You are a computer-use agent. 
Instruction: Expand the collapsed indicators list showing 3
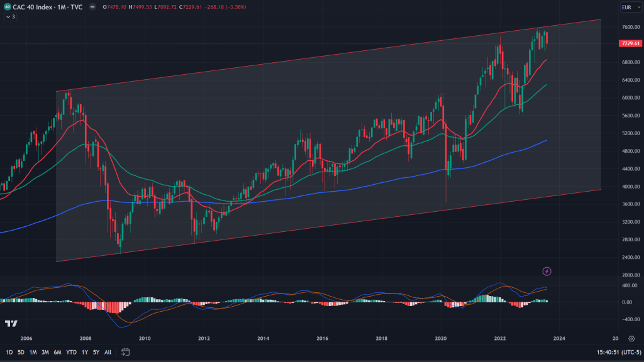[10, 17]
